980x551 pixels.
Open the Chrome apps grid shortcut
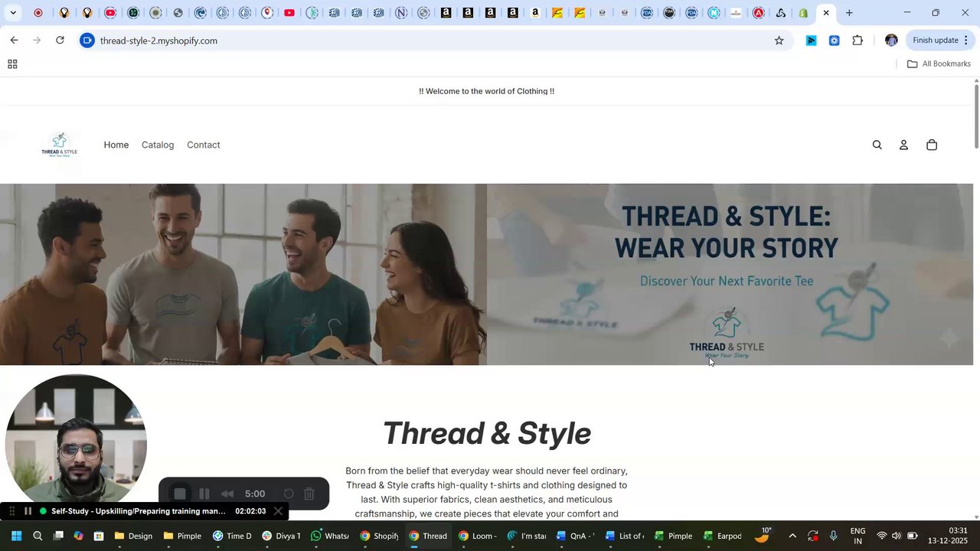coord(12,64)
